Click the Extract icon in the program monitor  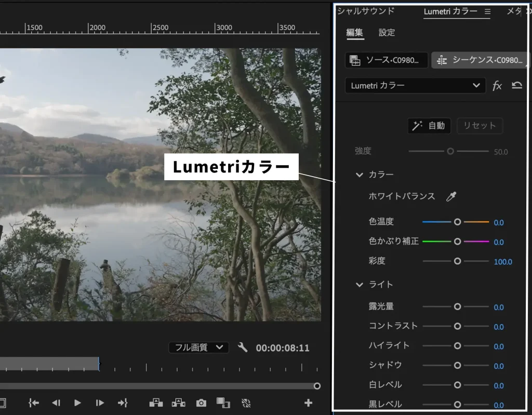pos(178,403)
